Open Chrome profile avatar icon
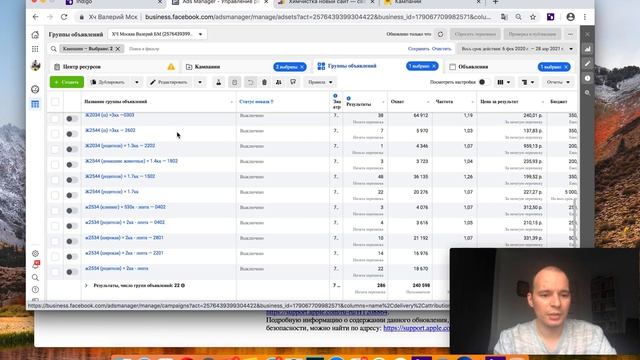 [x=571, y=17]
